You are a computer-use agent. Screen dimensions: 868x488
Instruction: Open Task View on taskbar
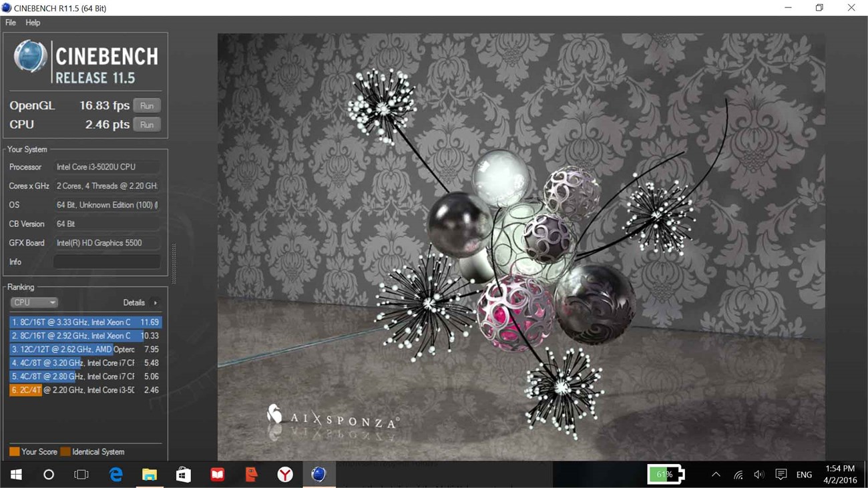81,475
